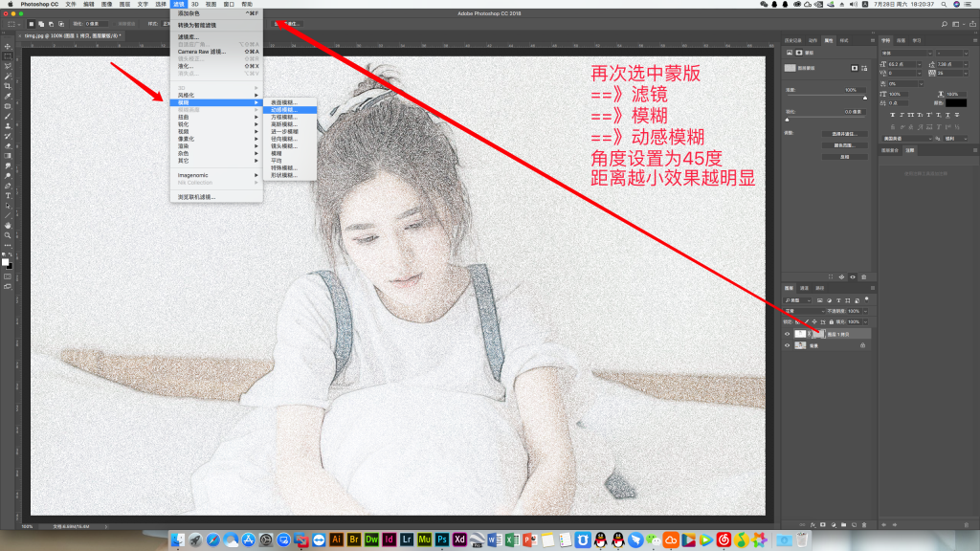The image size is (980, 551).
Task: Open the layer opacity dropdown arrow
Action: 865,311
